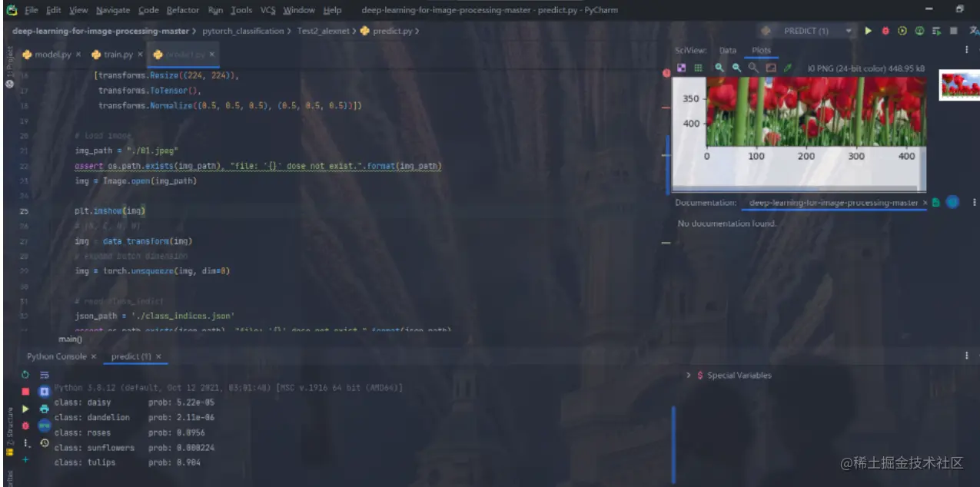Open the View menu
The width and height of the screenshot is (980, 487).
click(x=78, y=10)
